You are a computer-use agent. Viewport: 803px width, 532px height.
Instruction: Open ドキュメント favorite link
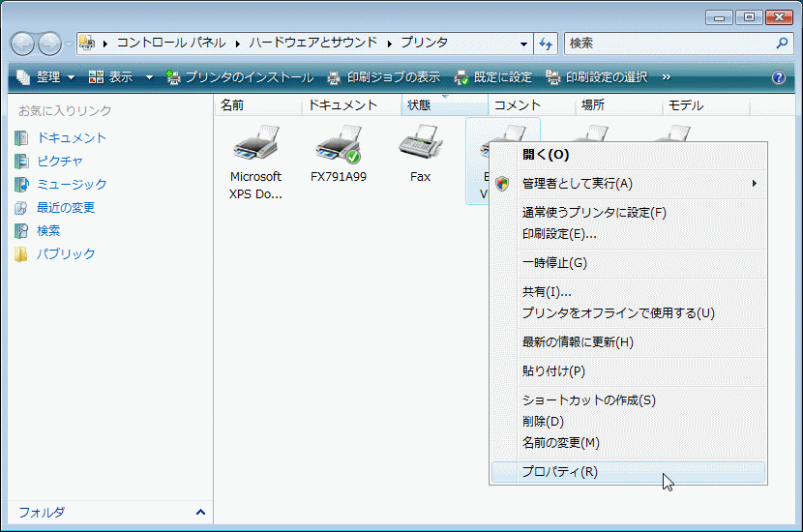tap(72, 137)
